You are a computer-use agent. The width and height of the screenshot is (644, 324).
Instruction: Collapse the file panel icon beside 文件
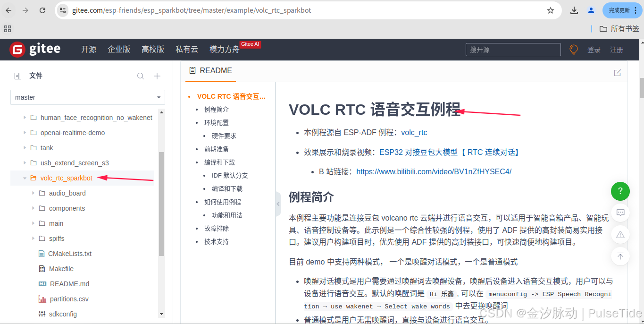click(18, 76)
